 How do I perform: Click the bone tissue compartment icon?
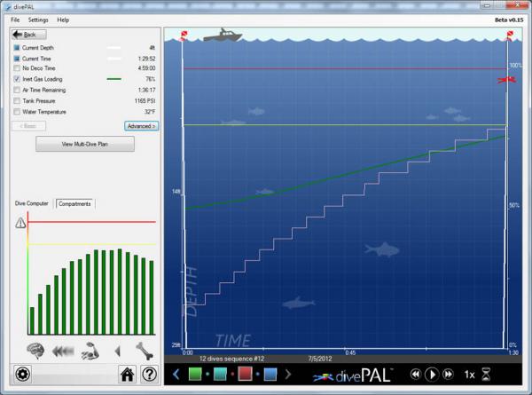145,349
